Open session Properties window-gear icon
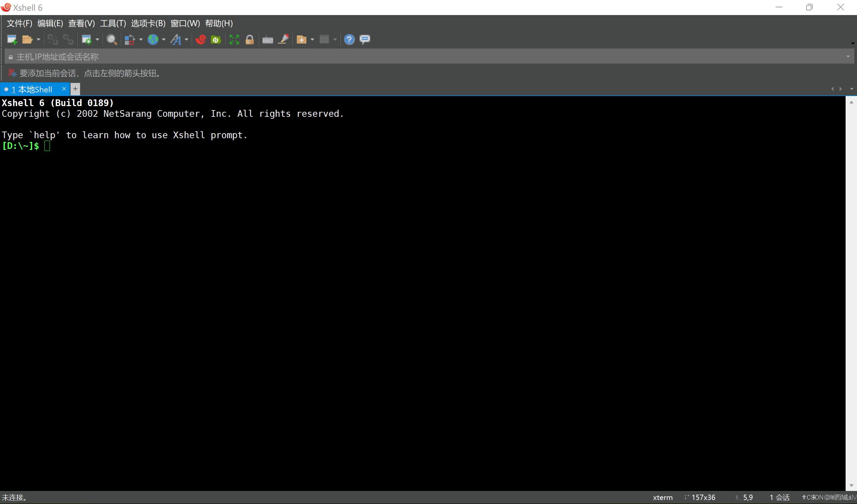This screenshot has height=504, width=857. coord(87,40)
